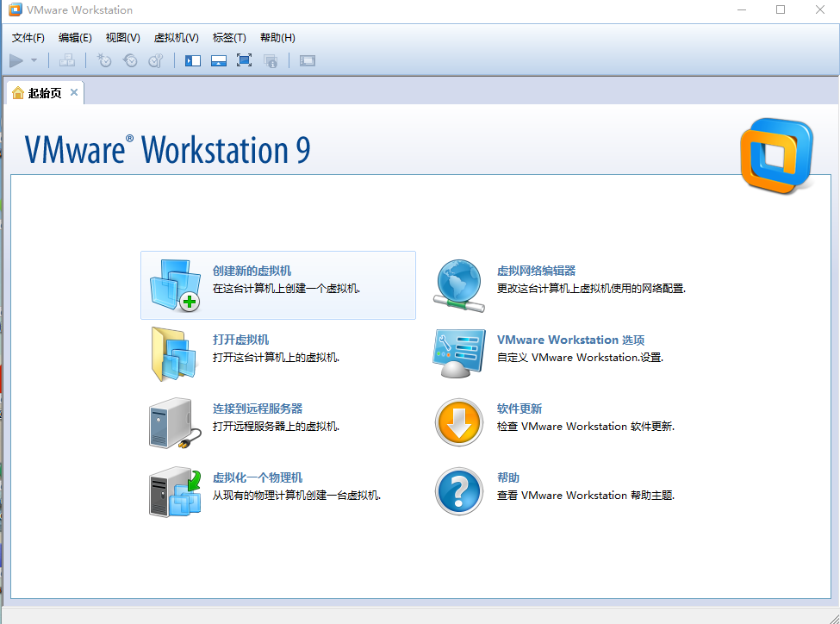
Task: Click the 软件更新 link
Action: tap(520, 409)
